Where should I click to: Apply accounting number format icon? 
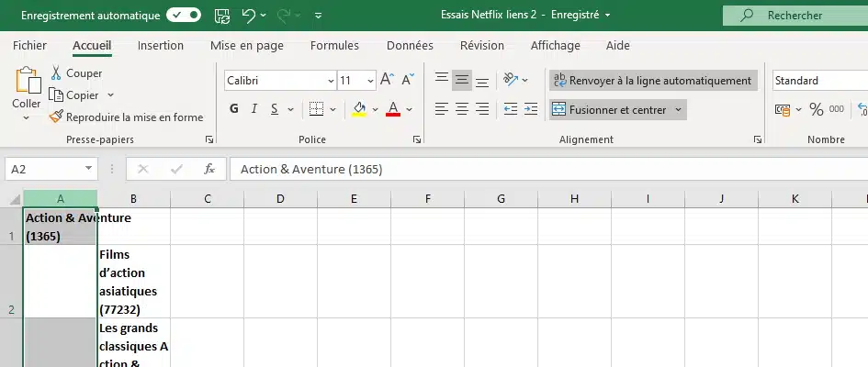783,109
